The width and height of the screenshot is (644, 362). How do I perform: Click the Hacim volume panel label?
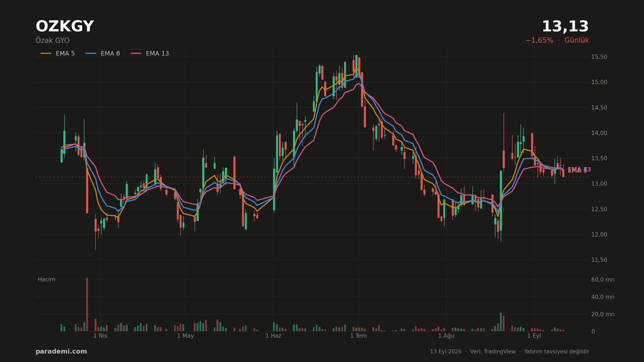click(46, 280)
